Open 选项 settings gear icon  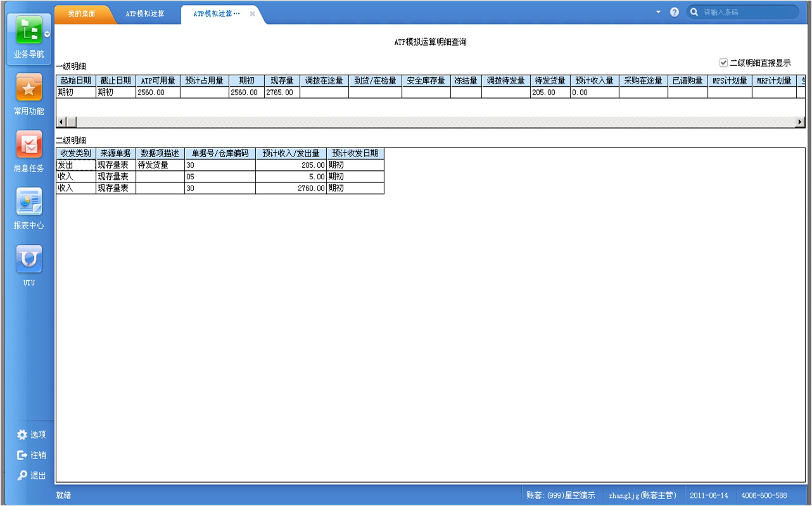pyautogui.click(x=23, y=434)
